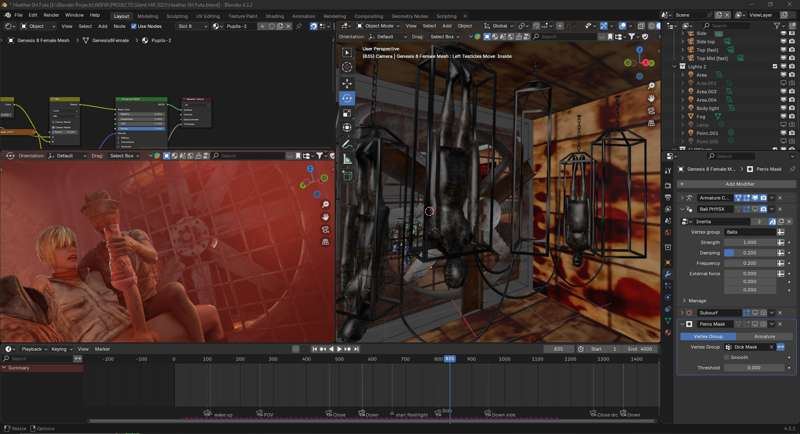This screenshot has height=434, width=800.
Task: Open the Render menu
Action: 51,16
